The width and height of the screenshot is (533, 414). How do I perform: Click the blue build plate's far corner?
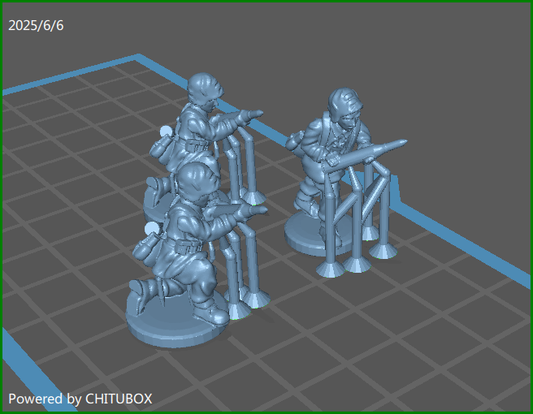(138, 57)
